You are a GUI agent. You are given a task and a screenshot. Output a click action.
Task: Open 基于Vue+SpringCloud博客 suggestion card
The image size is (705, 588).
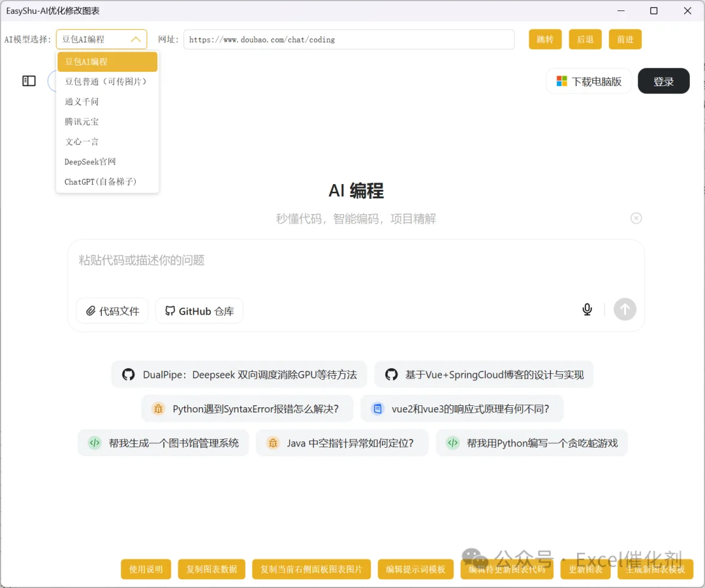point(484,375)
